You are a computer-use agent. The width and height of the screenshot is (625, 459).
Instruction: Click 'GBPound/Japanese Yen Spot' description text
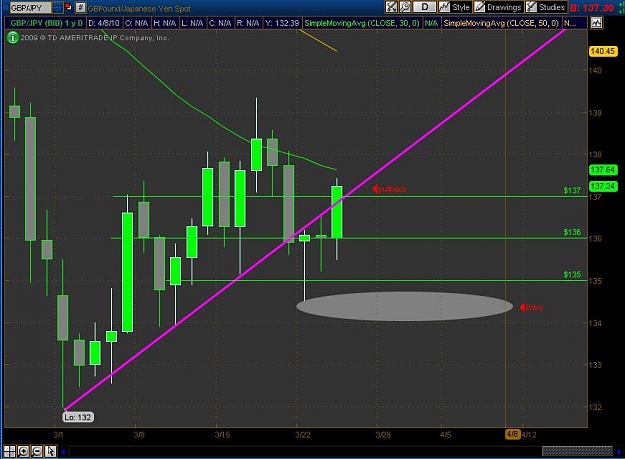(x=139, y=9)
